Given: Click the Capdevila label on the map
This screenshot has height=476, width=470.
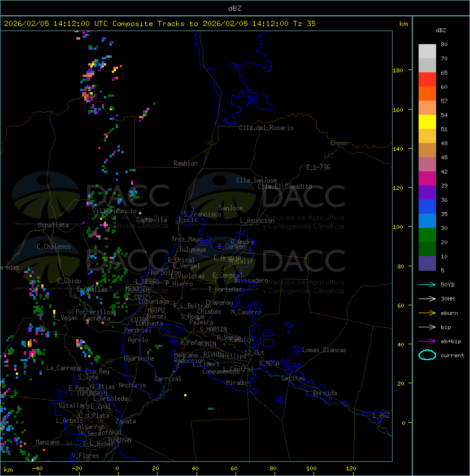Looking at the screenshot, I should [151, 220].
